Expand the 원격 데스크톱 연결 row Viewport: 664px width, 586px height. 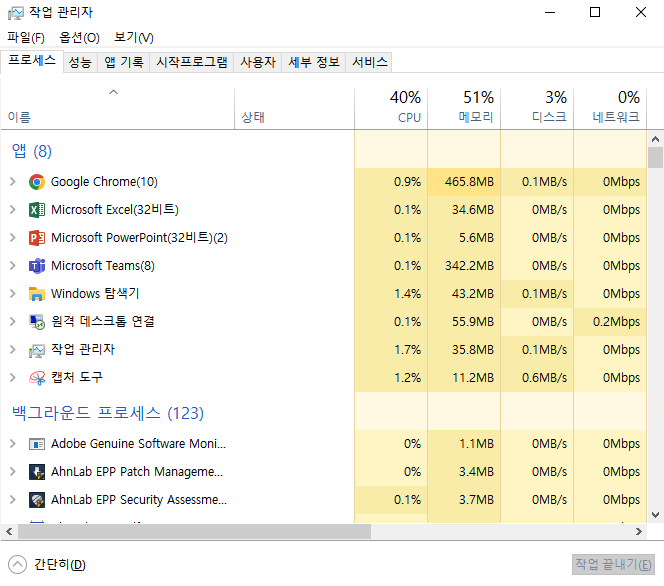click(x=13, y=321)
